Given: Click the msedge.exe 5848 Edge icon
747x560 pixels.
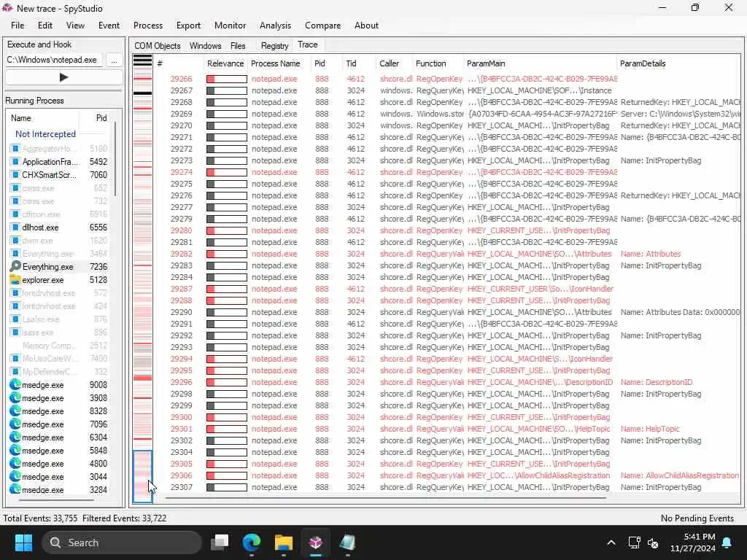Looking at the screenshot, I should coord(15,451).
